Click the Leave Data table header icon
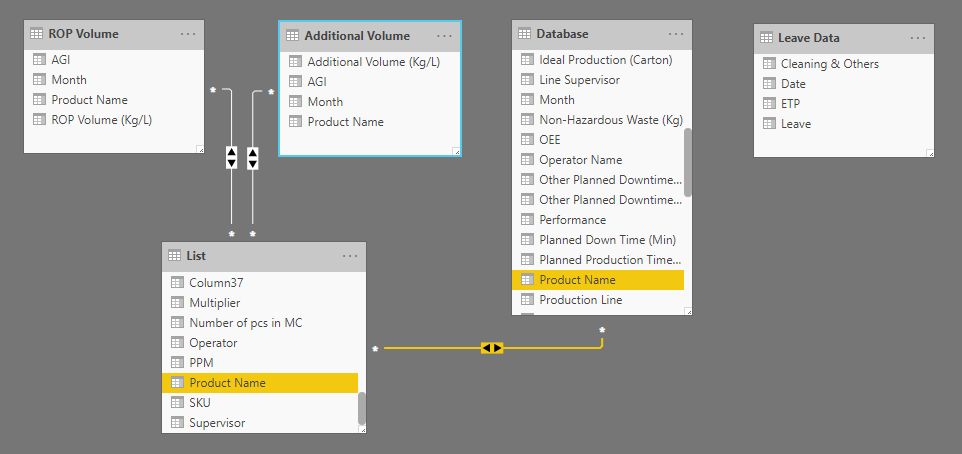 click(766, 37)
